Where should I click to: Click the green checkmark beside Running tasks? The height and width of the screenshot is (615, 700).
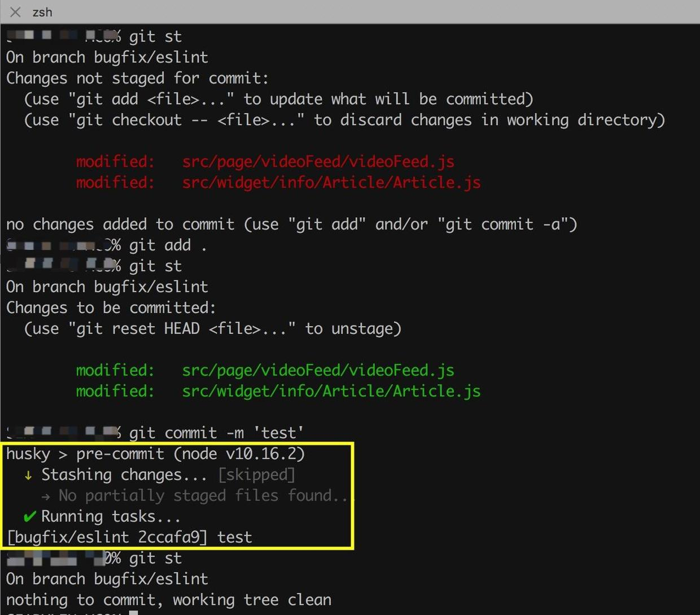click(30, 516)
